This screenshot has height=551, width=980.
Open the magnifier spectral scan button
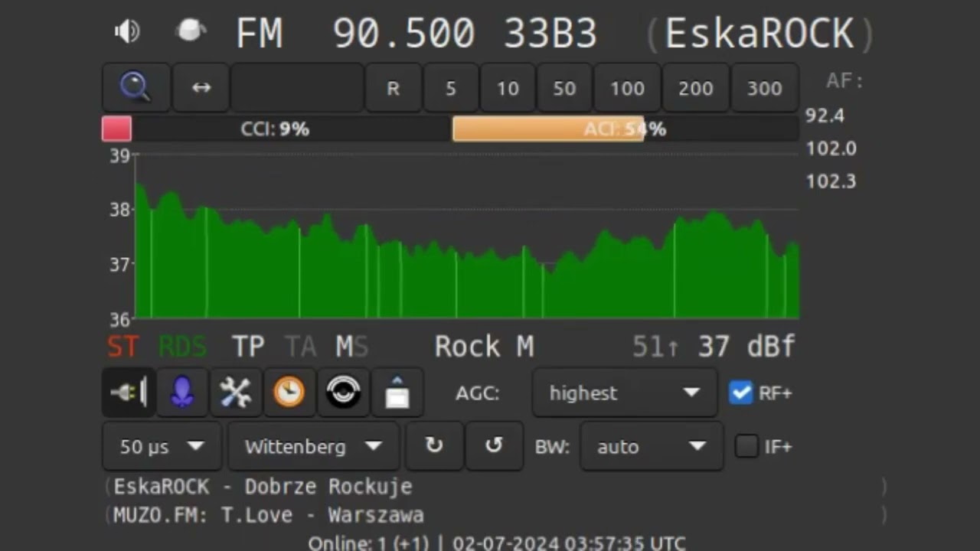[x=136, y=88]
